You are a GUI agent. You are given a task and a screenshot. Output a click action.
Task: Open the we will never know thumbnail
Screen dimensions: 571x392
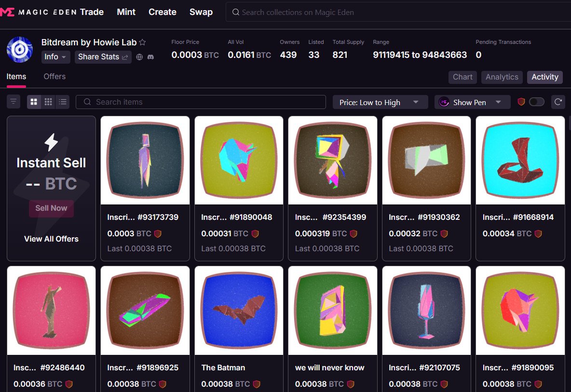coord(332,311)
